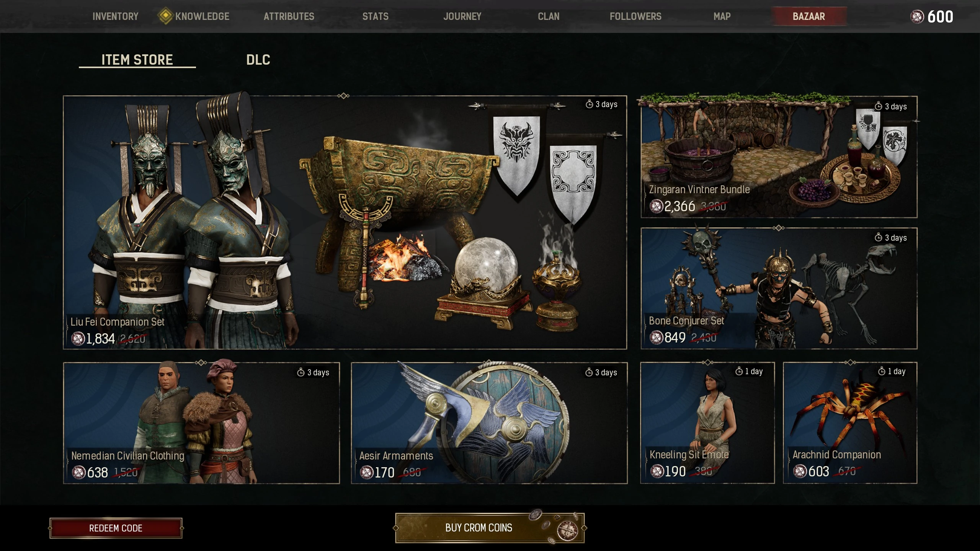Click the timer icon on Arachnid Companion
980x551 pixels.
point(882,371)
